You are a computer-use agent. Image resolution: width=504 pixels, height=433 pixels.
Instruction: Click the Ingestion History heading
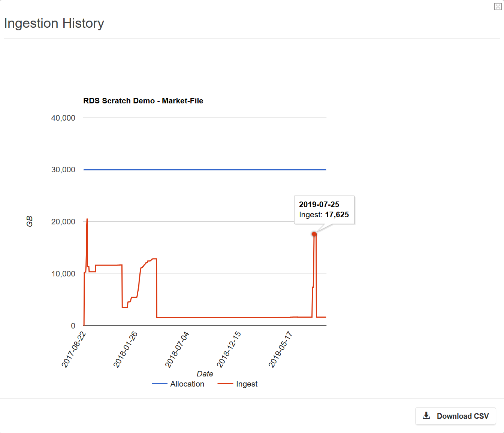point(54,23)
